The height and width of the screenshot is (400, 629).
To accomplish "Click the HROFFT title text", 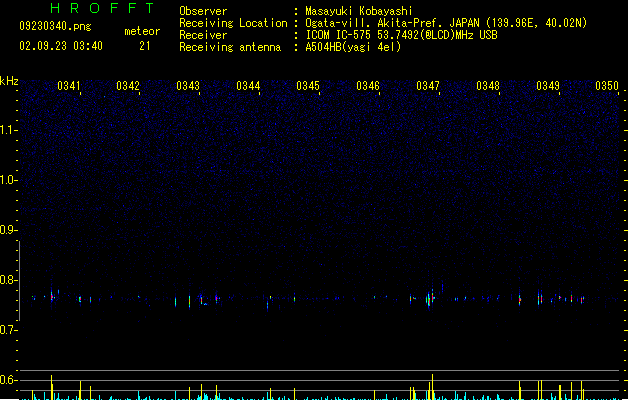I will [x=102, y=8].
